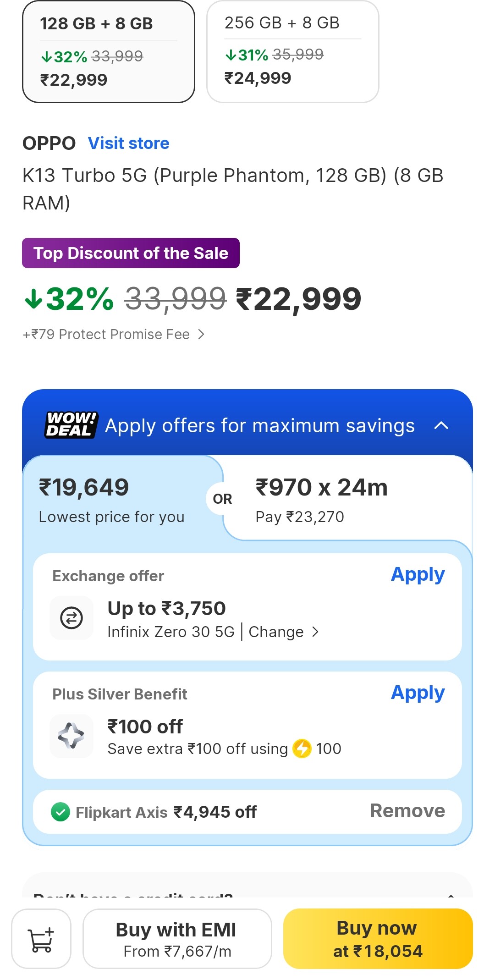This screenshot has height=980, width=495.
Task: Select the 256 GB + 8 GB variant
Action: click(x=292, y=52)
